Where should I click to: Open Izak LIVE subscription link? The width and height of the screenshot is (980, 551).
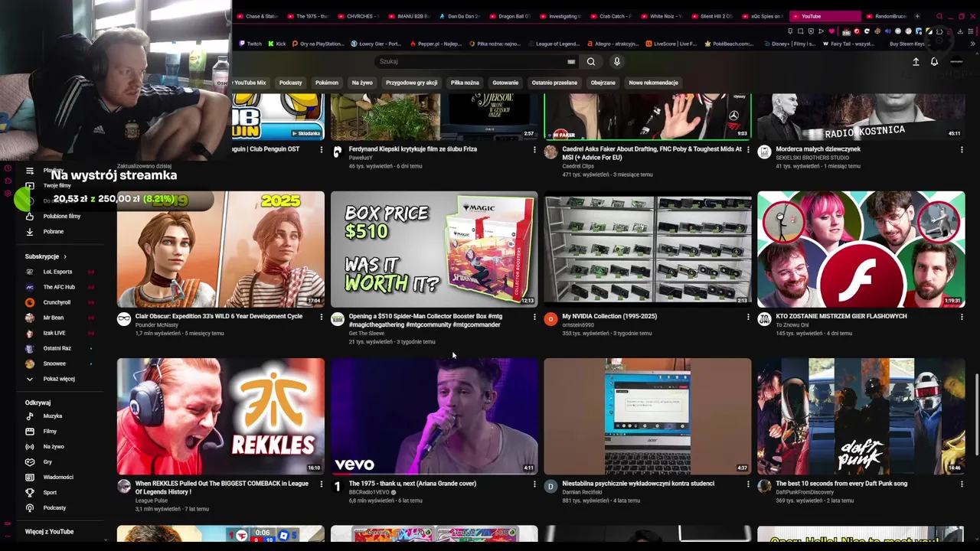pyautogui.click(x=54, y=333)
